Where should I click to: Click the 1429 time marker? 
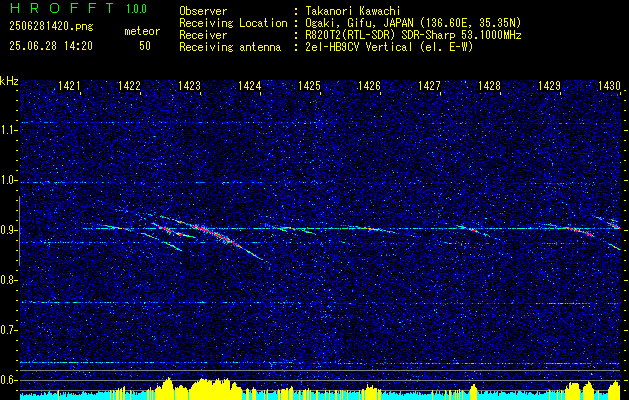pos(549,85)
